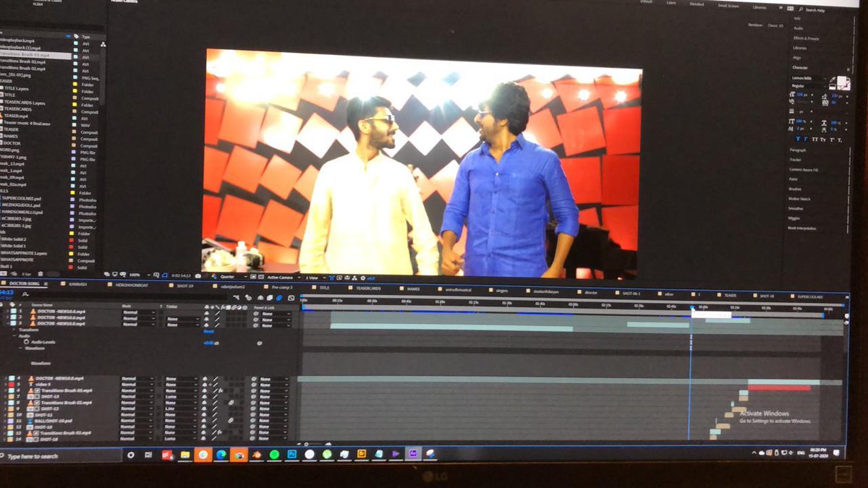Switch to the SHOT-19 timeline tab

(x=184, y=286)
